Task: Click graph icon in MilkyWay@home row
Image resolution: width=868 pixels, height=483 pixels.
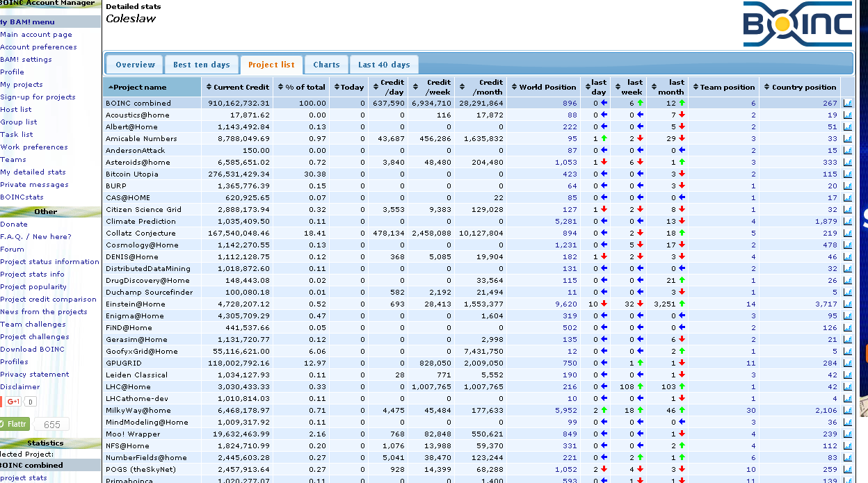Action: 847,411
